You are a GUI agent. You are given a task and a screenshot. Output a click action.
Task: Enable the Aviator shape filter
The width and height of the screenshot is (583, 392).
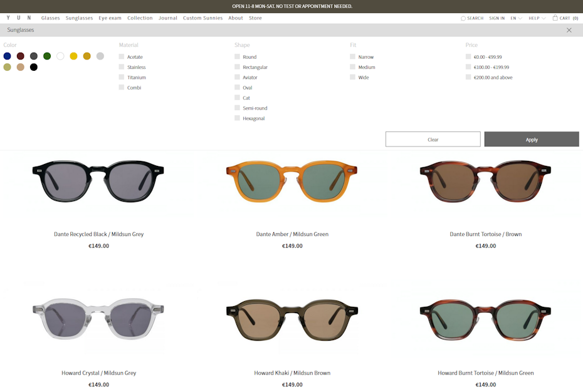click(238, 77)
